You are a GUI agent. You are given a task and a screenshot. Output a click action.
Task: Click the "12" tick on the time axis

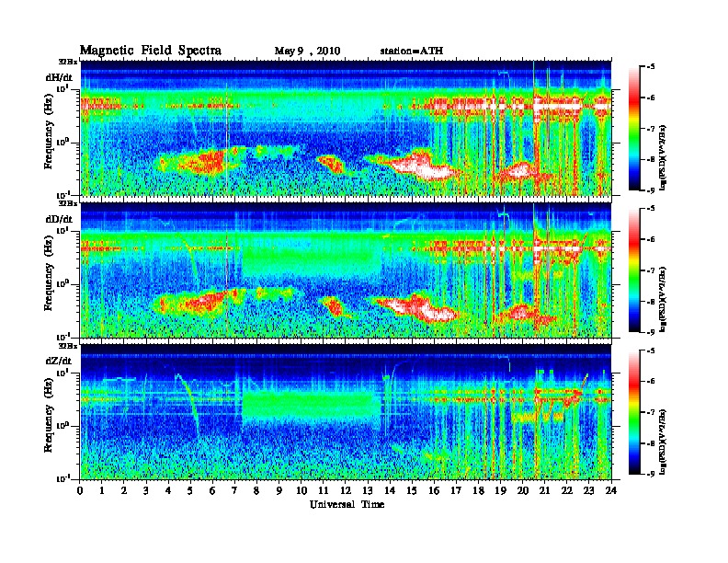[346, 490]
